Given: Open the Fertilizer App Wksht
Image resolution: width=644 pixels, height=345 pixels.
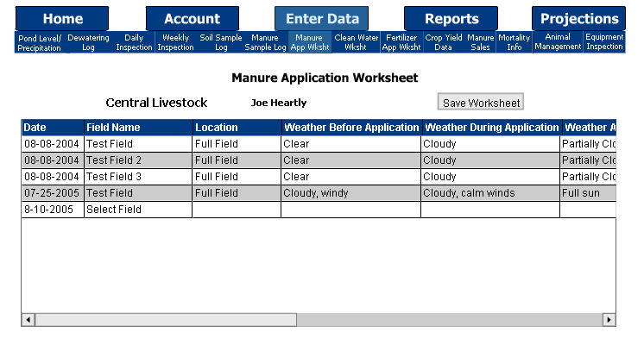Looking at the screenshot, I should 401,42.
